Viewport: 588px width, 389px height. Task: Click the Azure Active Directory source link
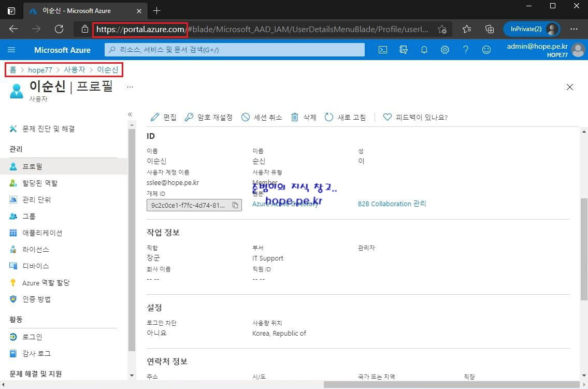[285, 204]
